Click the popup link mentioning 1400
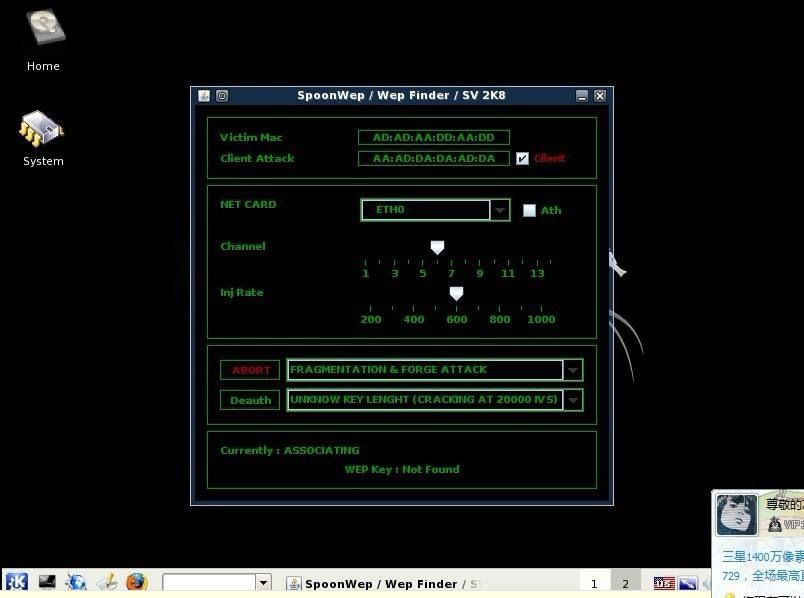The width and height of the screenshot is (804, 598). tap(763, 556)
